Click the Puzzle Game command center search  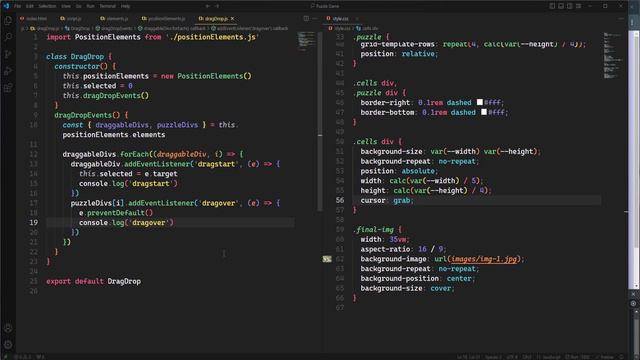pyautogui.click(x=324, y=6)
